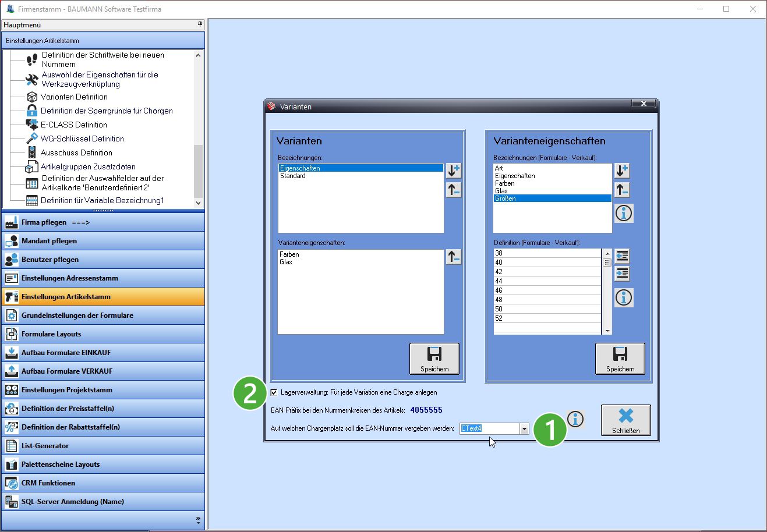
Task: Open info icon next to Schließen button
Action: click(575, 419)
